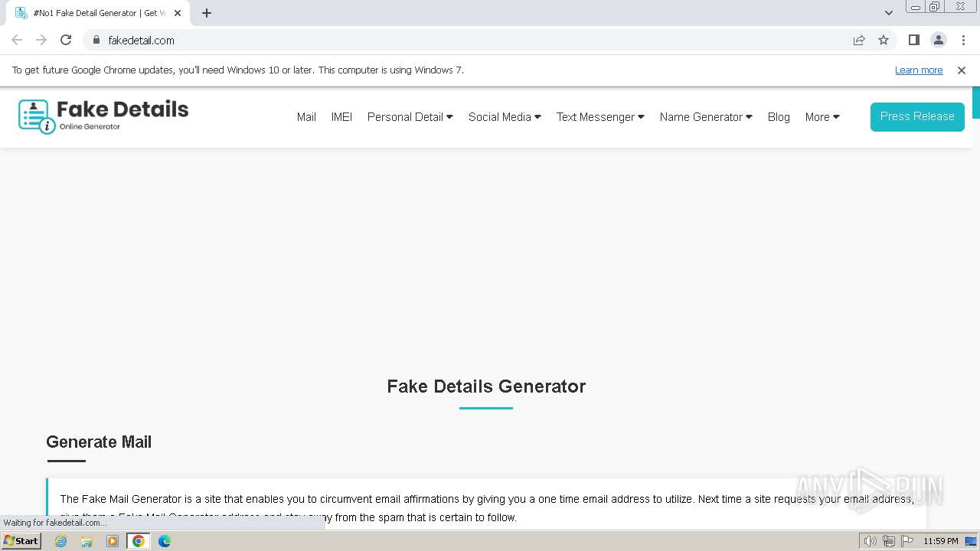980x551 pixels.
Task: Click the Chrome taskbar icon
Action: tap(139, 541)
